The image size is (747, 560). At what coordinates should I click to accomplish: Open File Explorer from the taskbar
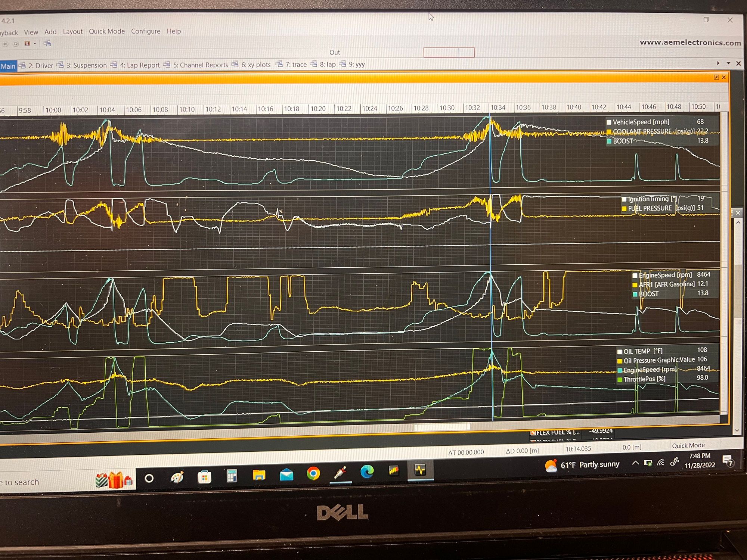coord(259,475)
